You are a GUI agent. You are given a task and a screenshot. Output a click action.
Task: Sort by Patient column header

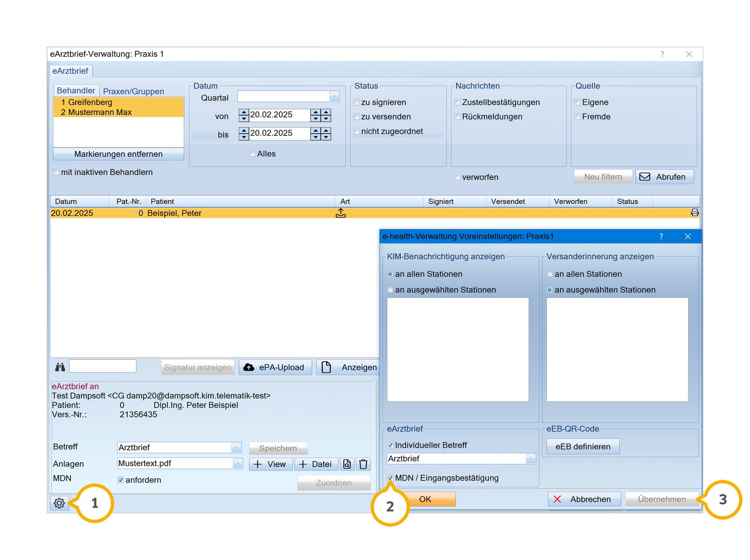click(x=241, y=201)
